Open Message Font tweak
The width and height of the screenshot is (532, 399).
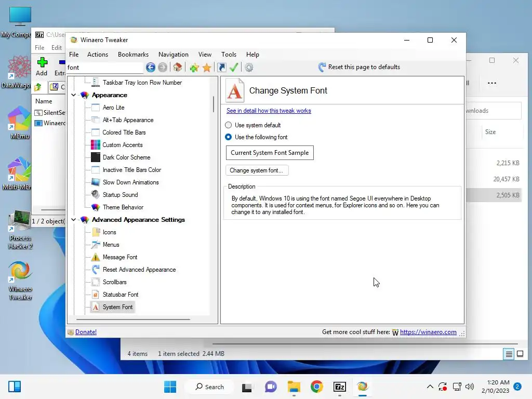(x=120, y=257)
